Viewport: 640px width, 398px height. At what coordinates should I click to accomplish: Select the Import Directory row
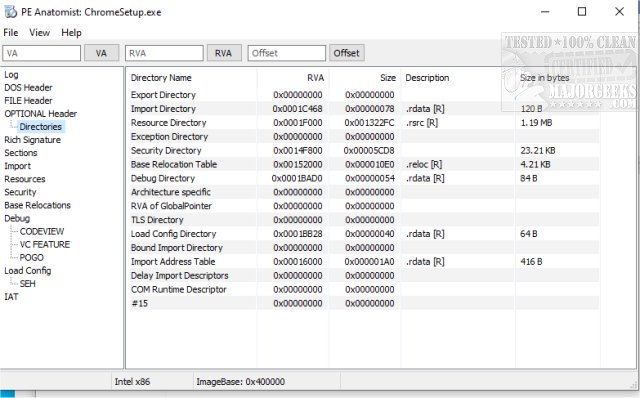pos(364,109)
